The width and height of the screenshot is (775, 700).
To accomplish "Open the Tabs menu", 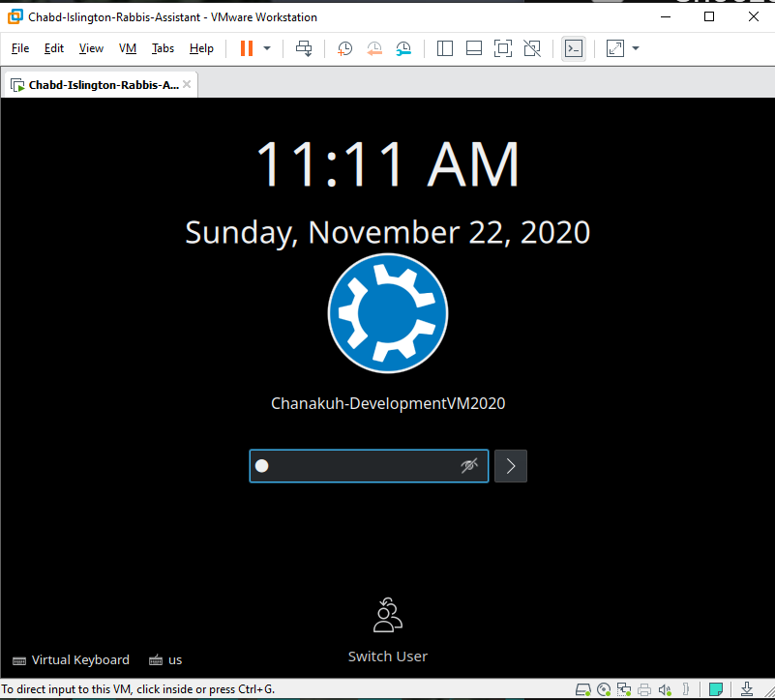I will 163,48.
